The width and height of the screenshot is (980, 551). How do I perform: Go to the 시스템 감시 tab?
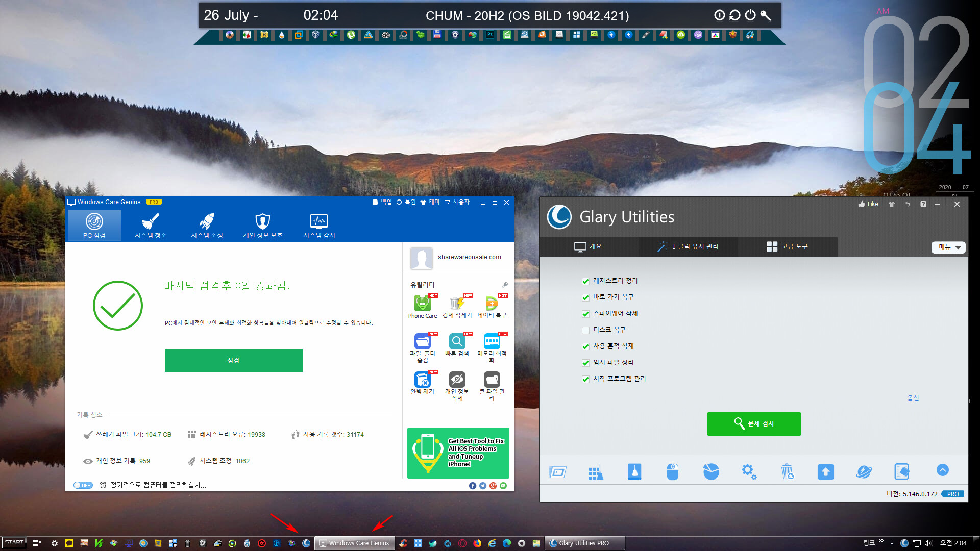coord(319,226)
